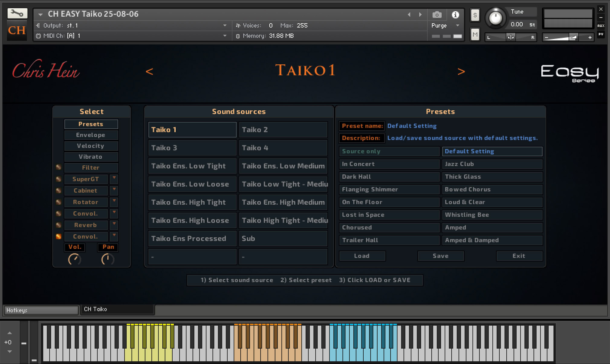This screenshot has width=610, height=364.
Task: Toggle the Solo button
Action: (x=475, y=15)
